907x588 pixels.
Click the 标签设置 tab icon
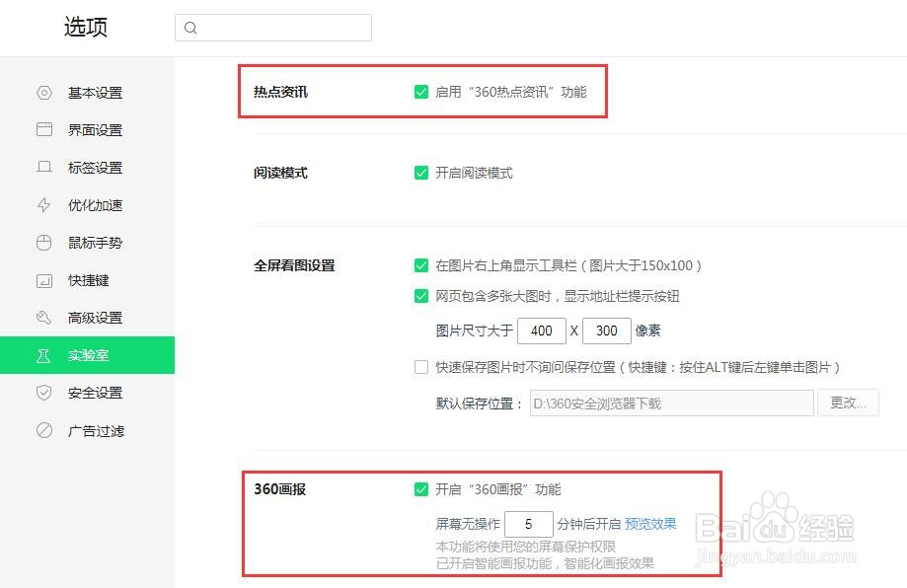pos(44,168)
